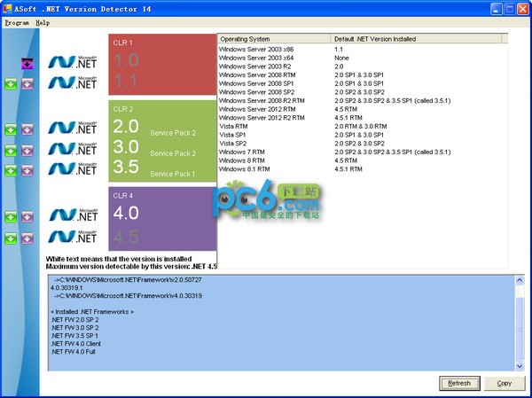The width and height of the screenshot is (532, 398).
Task: Select the Windows Server 2008 R2 RTM row
Action: 363,100
